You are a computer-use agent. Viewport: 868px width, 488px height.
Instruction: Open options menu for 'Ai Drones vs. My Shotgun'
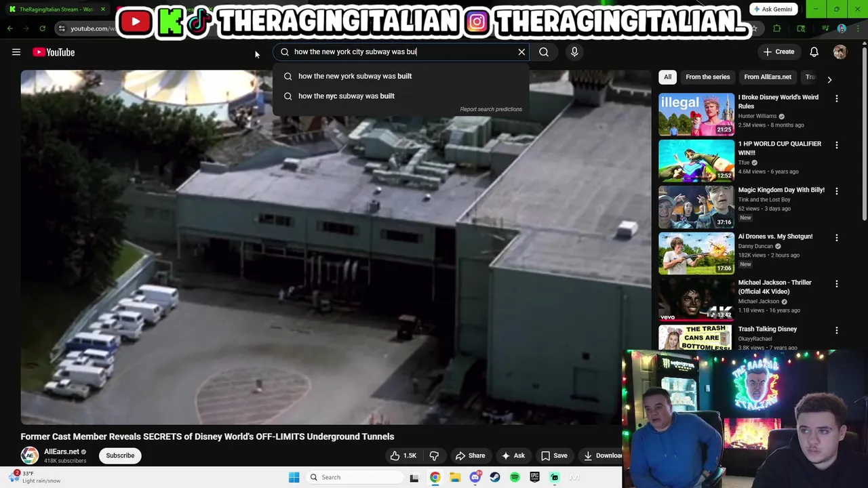(x=837, y=238)
